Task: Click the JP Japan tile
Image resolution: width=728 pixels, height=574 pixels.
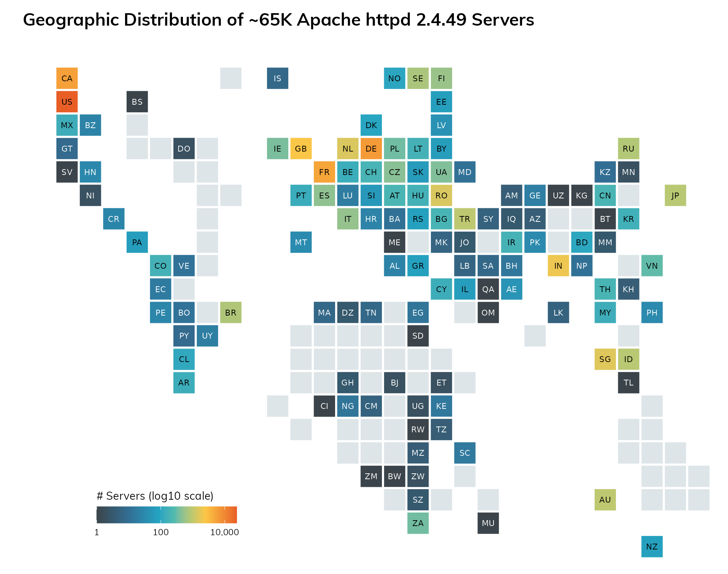Action: [x=675, y=195]
